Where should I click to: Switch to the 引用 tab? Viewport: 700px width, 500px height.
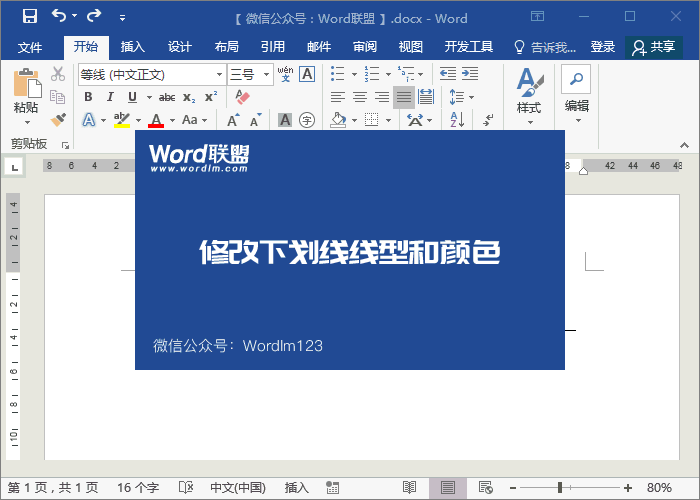(273, 46)
